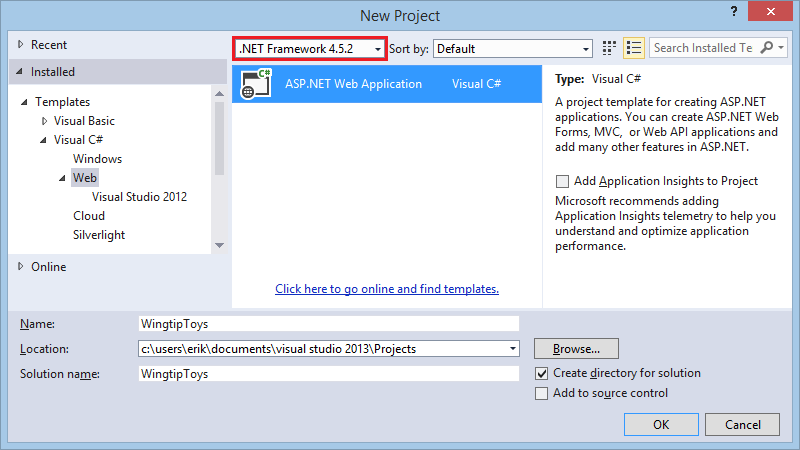This screenshot has width=800, height=450.
Task: Collapse the Visual C# node arrow
Action: coord(43,140)
